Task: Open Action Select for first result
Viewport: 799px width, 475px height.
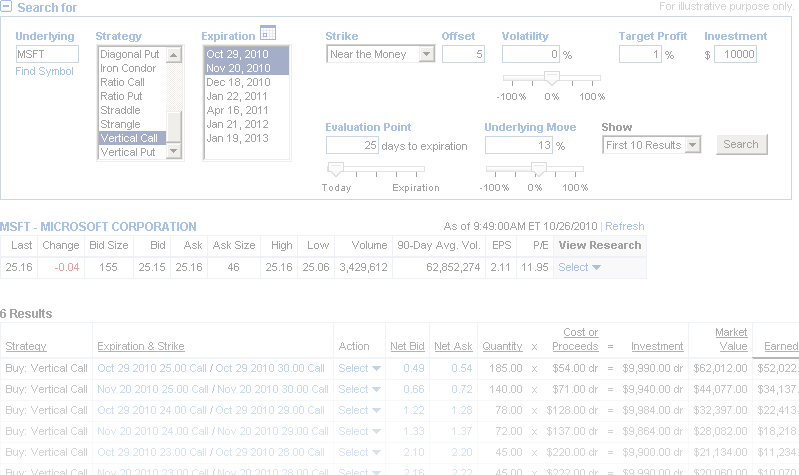Action: 360,368
